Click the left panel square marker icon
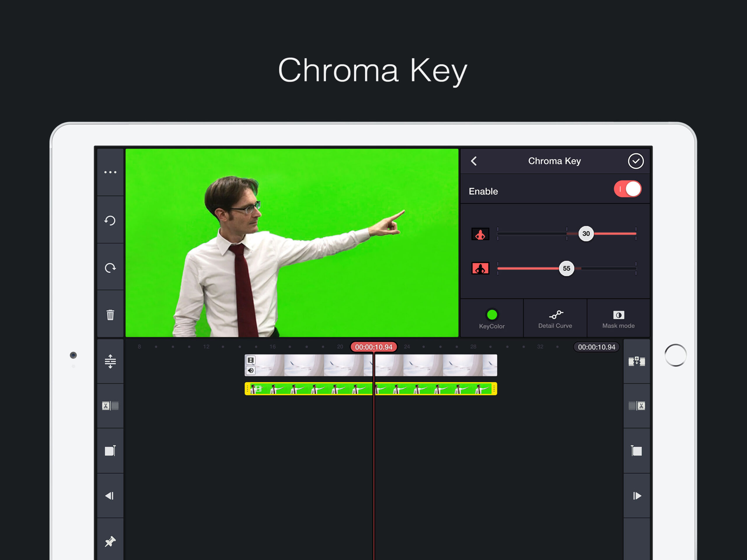This screenshot has width=747, height=560. pos(110,451)
